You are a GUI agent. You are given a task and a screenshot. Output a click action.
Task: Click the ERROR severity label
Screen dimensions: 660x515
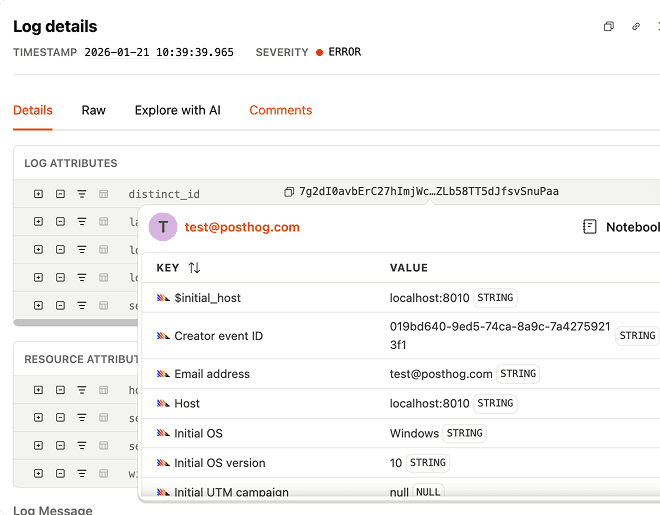pyautogui.click(x=345, y=52)
